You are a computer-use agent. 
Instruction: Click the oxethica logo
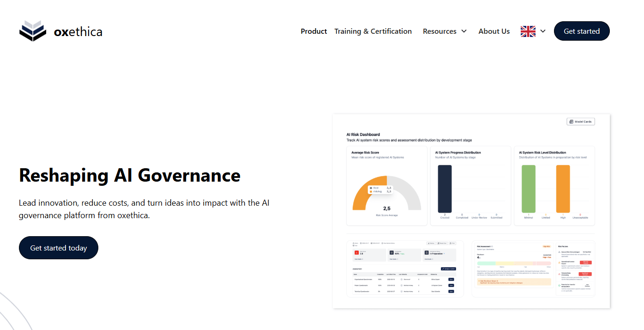[61, 31]
